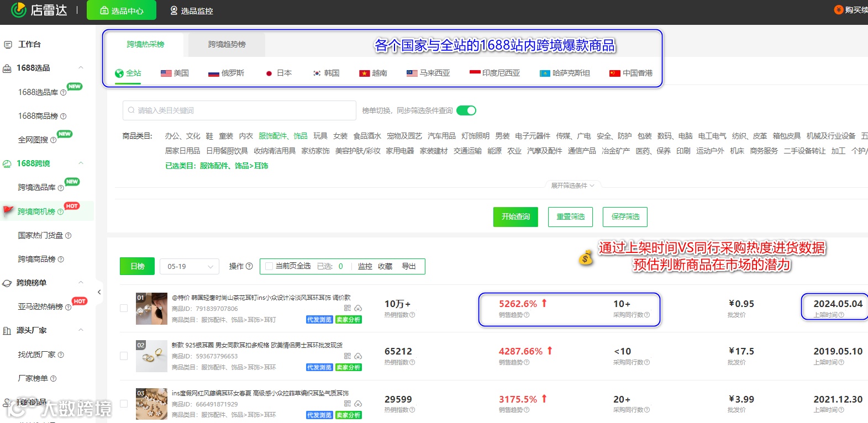Open the 05-19 date dropdown
Viewport: 868px width, 423px height.
pos(190,266)
